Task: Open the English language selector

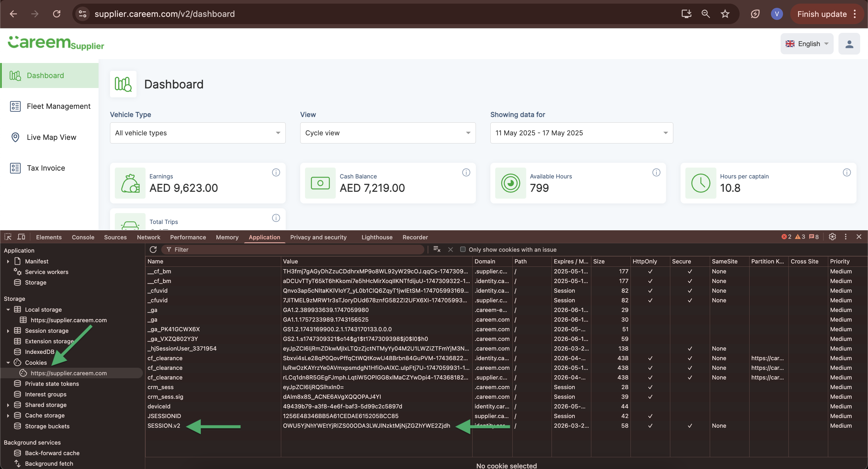Action: pos(807,44)
